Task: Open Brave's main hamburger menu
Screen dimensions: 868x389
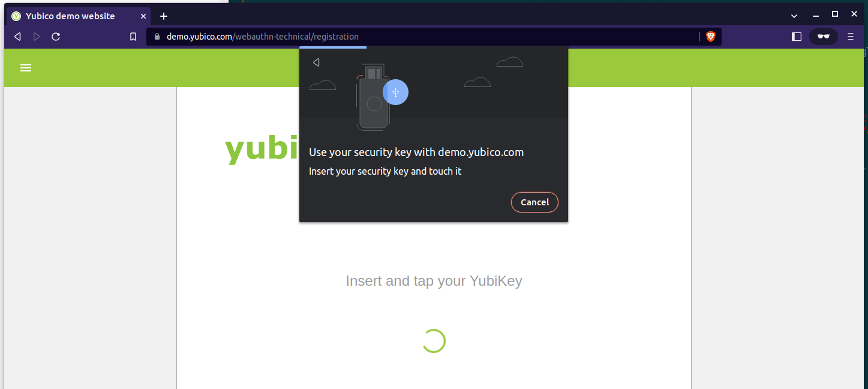Action: click(851, 37)
